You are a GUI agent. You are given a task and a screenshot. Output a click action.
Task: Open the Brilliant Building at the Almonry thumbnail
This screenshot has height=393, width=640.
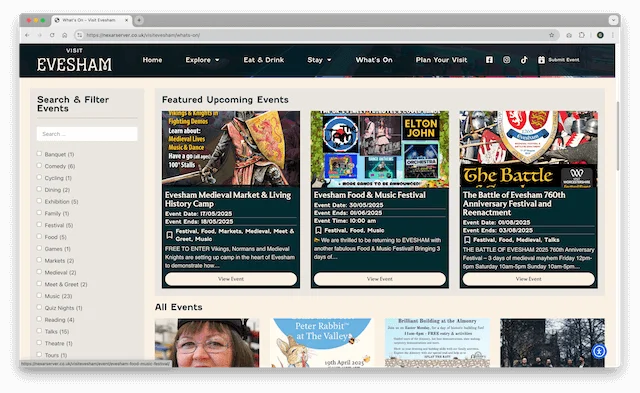tap(437, 343)
